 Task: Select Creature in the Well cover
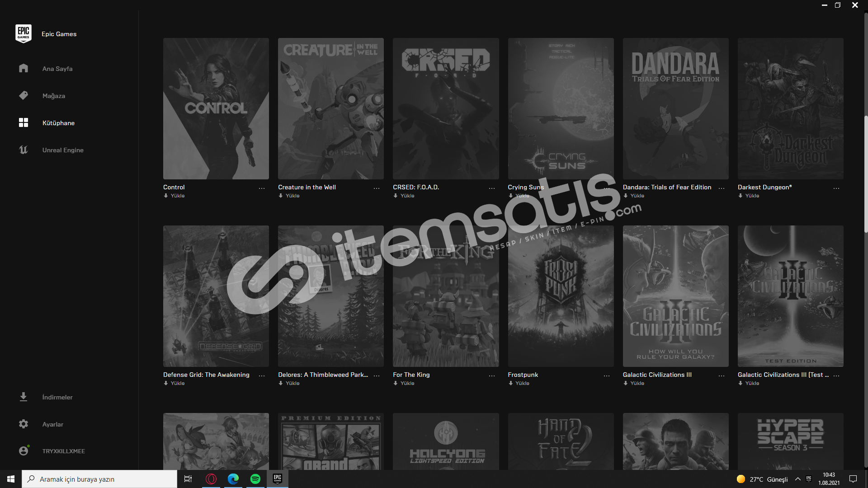coord(331,108)
